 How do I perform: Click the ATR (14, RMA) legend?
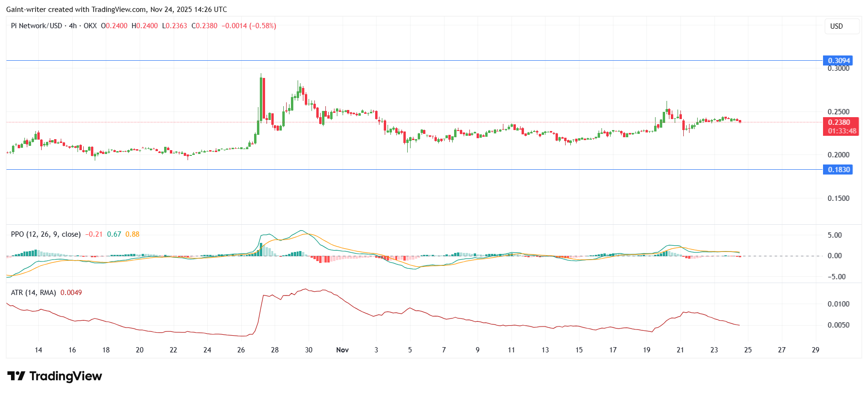coord(33,293)
